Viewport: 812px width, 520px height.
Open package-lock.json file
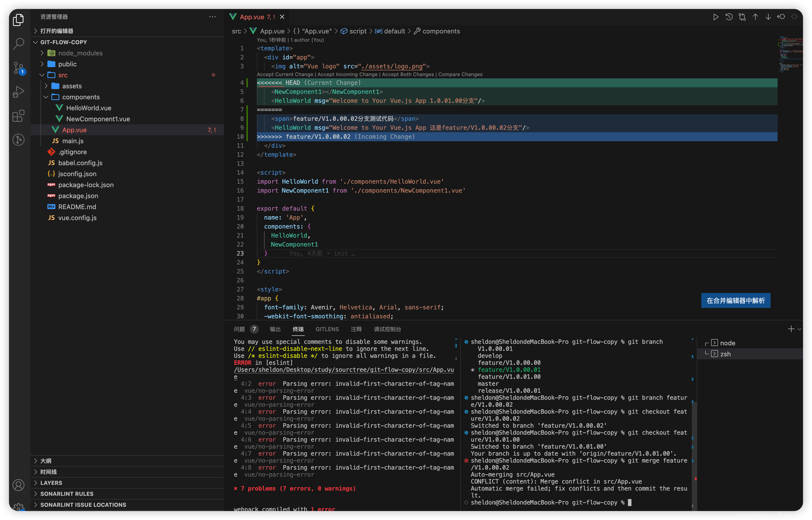coord(127,185)
